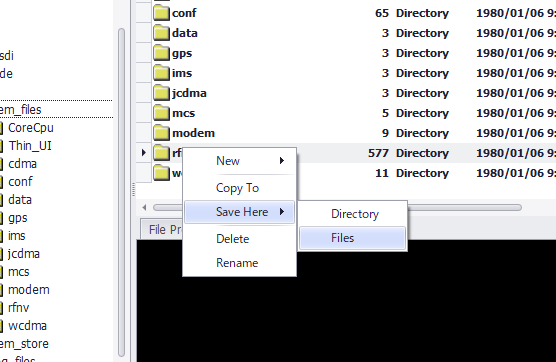556x362 pixels.
Task: Click the folder icon of the 11-size row
Action: tap(161, 173)
